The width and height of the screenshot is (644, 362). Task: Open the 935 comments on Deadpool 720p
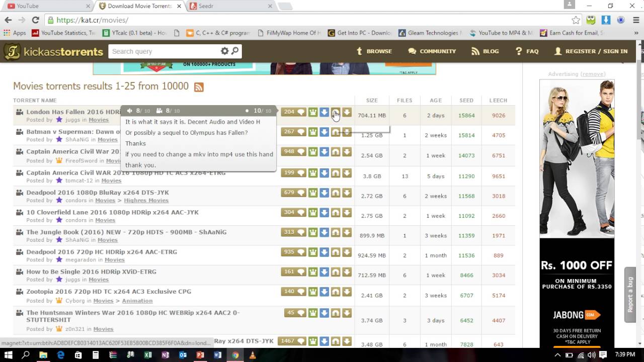point(294,252)
